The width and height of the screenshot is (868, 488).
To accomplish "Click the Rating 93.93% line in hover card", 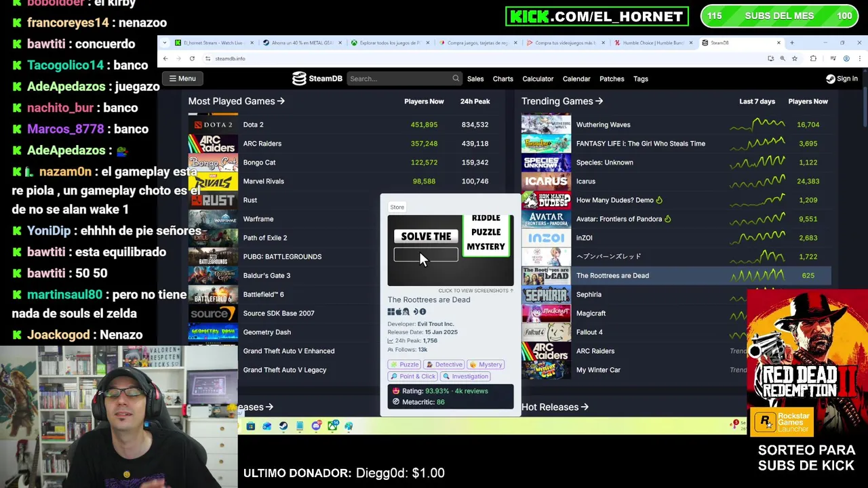I will pos(440,391).
